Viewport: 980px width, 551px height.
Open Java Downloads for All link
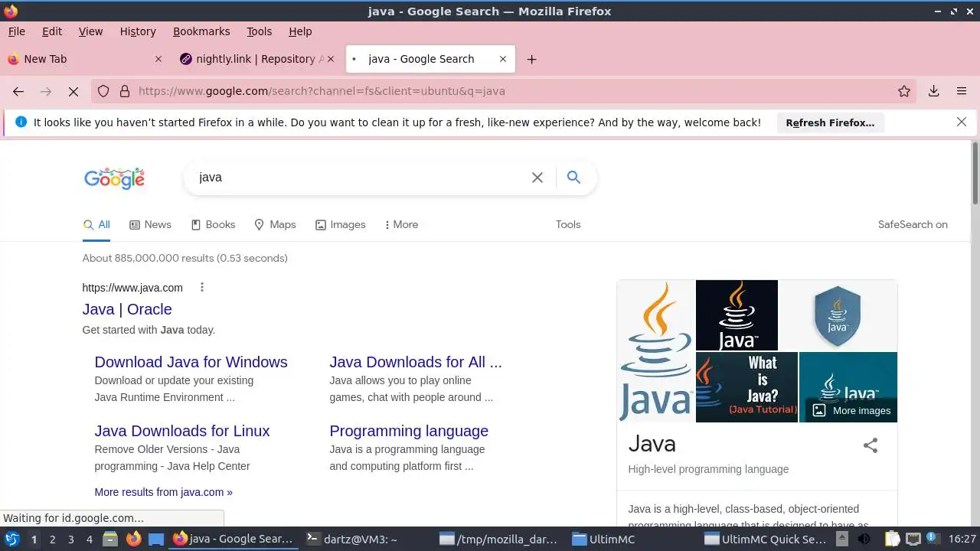coord(416,362)
